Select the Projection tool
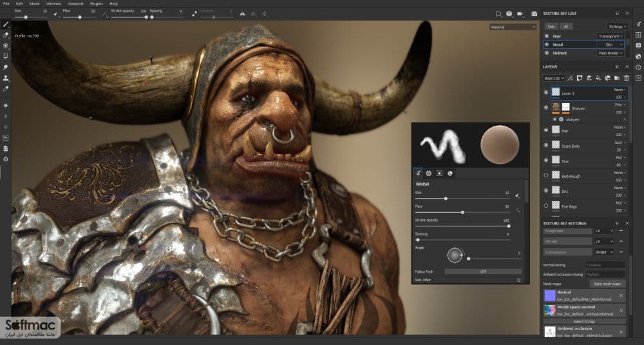Viewport: 644px width, 345px height. tap(6, 46)
